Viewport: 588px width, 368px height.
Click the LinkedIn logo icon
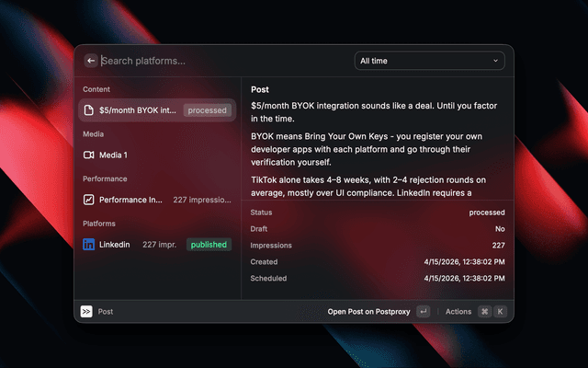click(x=88, y=245)
